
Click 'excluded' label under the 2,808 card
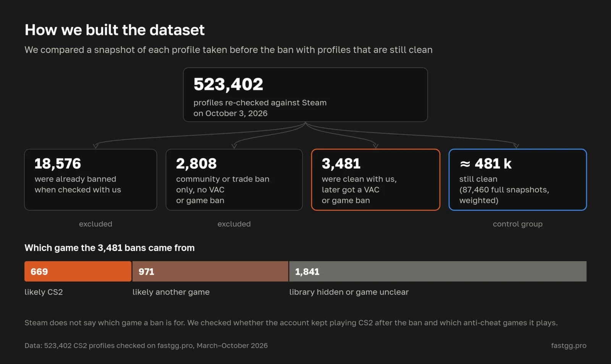point(234,224)
